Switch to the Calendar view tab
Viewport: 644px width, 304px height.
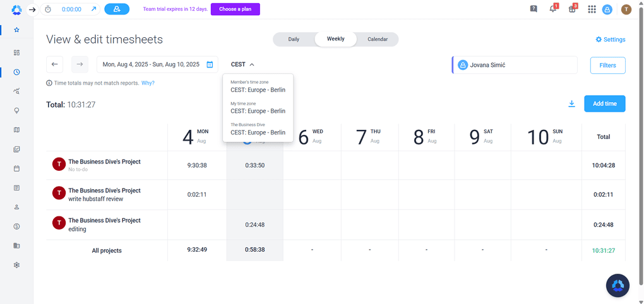point(378,39)
